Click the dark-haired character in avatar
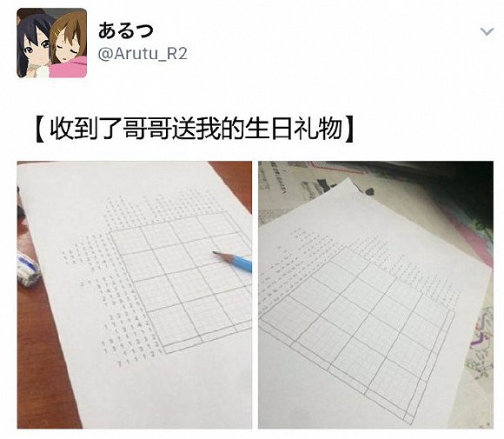Viewport: 504px width, 439px height. point(32,45)
